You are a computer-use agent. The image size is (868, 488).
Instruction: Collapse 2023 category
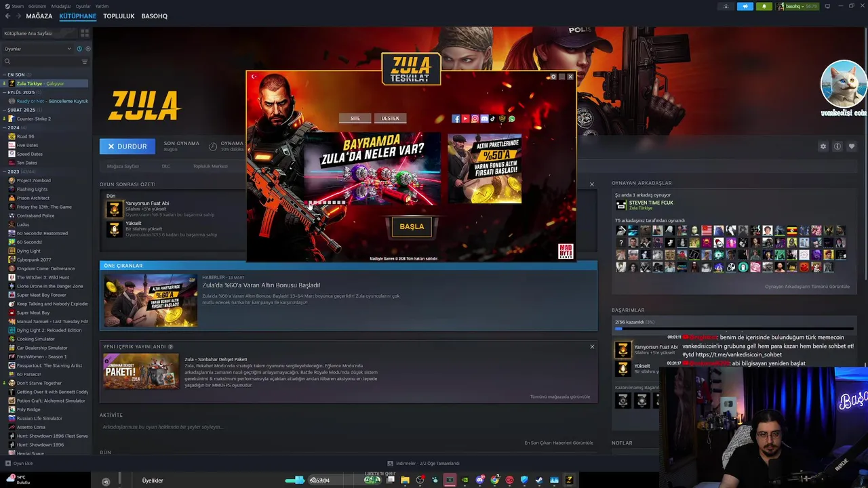pos(4,171)
